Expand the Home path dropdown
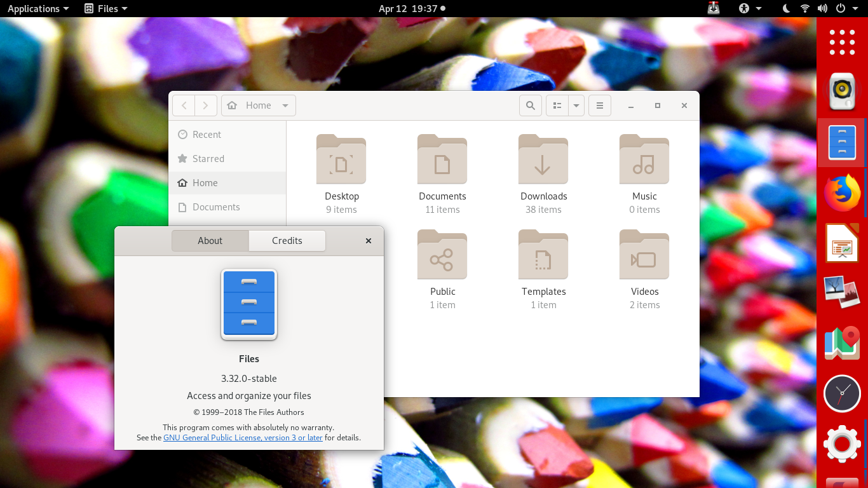The width and height of the screenshot is (868, 488). [x=284, y=105]
